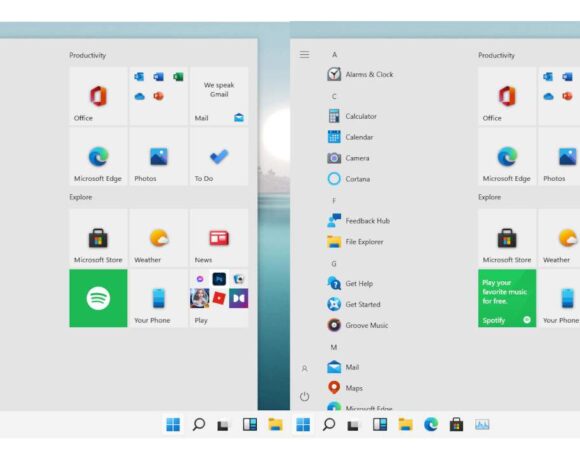
Task: Select the letter C header in app list
Action: click(334, 97)
